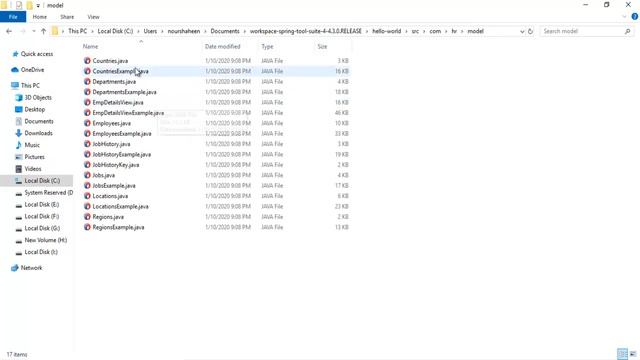This screenshot has width=640, height=360.
Task: Click the Back navigation arrow
Action: pyautogui.click(x=9, y=31)
